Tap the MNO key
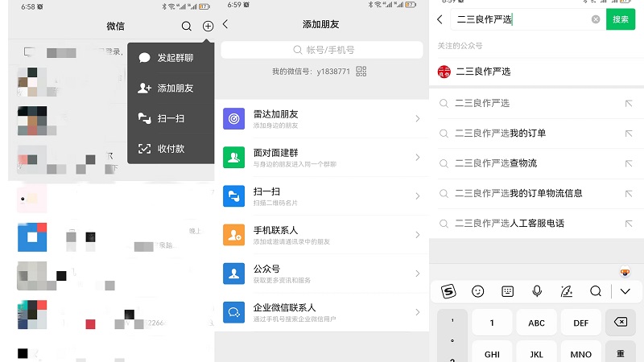Screen dimensions: 644x362 coord(580,352)
